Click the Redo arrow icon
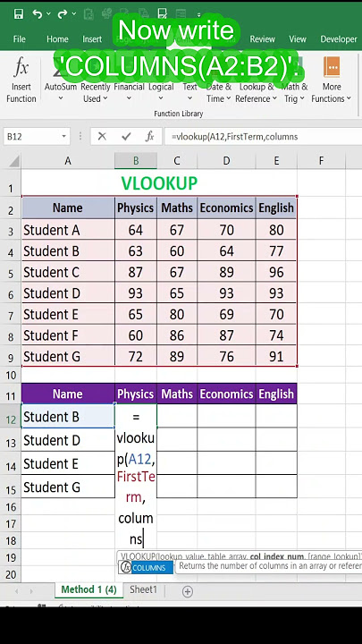The image size is (362, 644). pyautogui.click(x=63, y=14)
